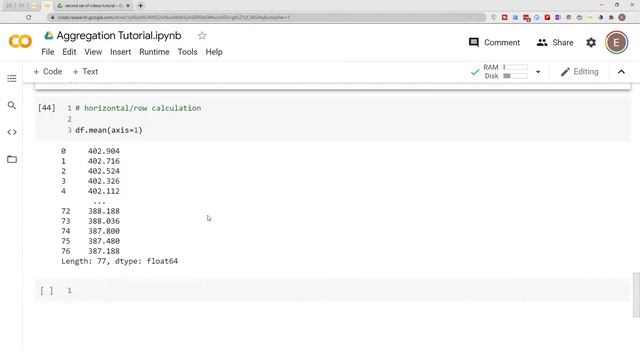Open the settings gear

click(x=591, y=42)
